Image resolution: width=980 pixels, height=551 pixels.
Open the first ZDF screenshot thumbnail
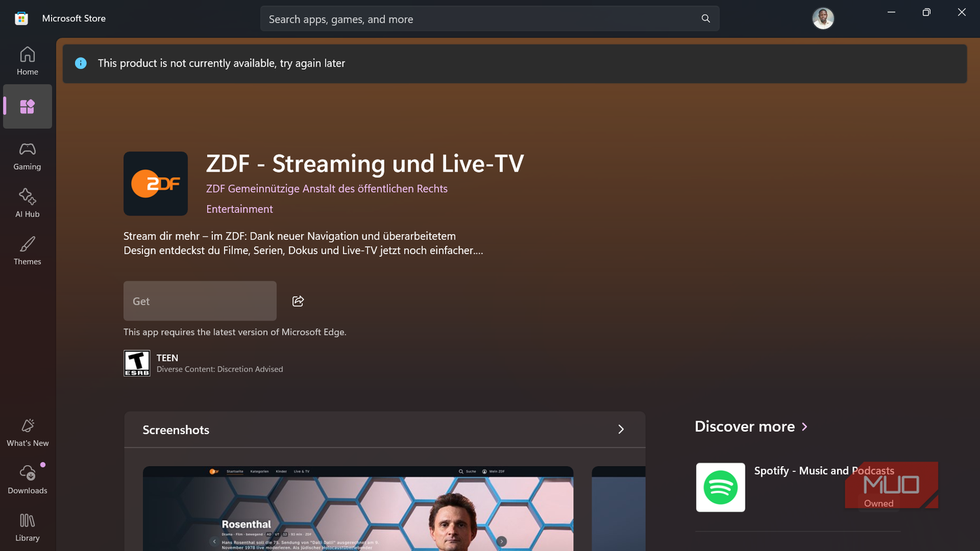tap(358, 509)
